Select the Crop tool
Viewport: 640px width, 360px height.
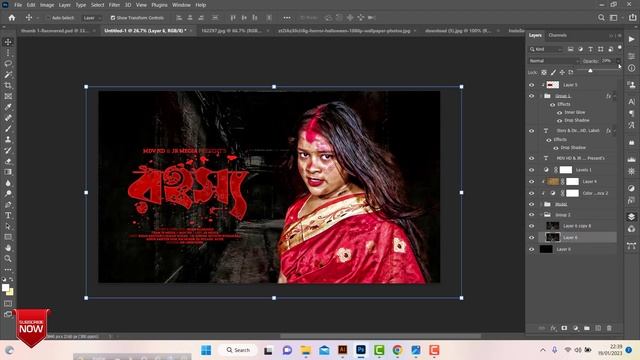[x=8, y=85]
